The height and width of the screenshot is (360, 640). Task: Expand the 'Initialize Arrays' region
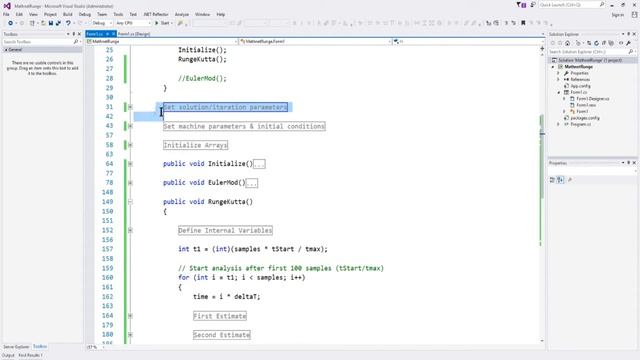[x=130, y=145]
